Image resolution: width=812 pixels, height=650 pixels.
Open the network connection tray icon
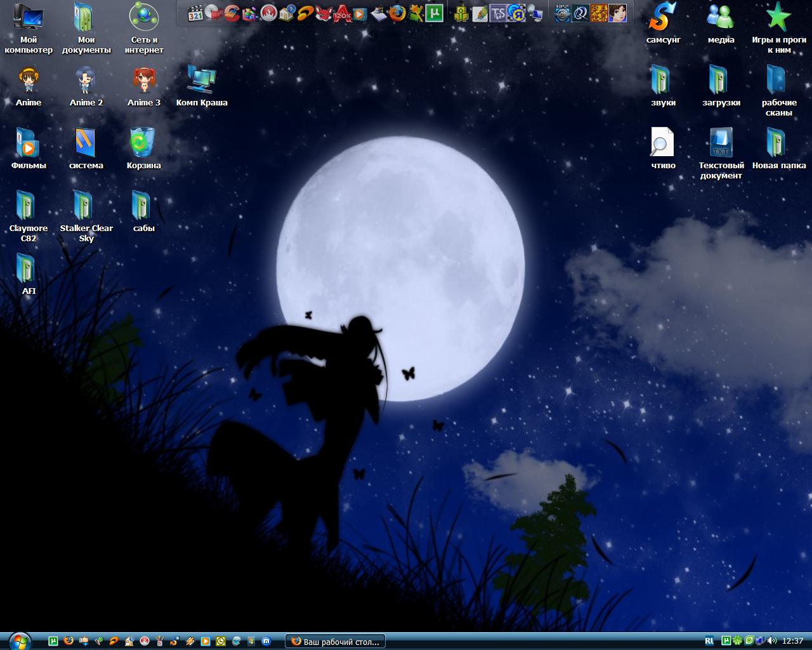point(760,641)
